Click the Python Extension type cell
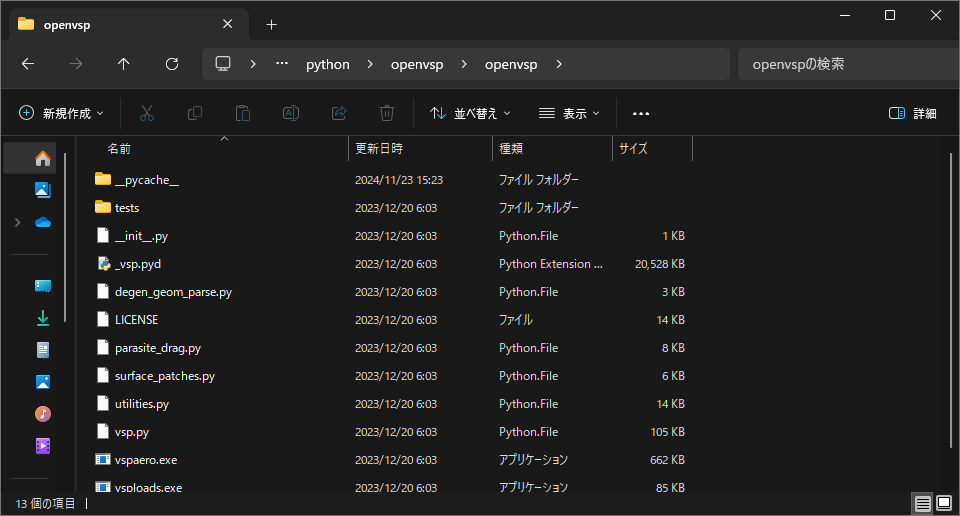The image size is (960, 516). click(x=550, y=264)
